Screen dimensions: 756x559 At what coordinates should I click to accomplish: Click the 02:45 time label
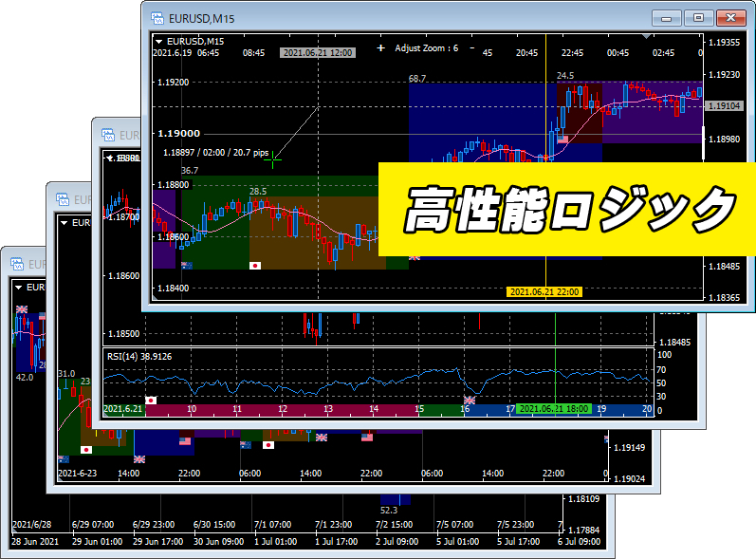[663, 53]
